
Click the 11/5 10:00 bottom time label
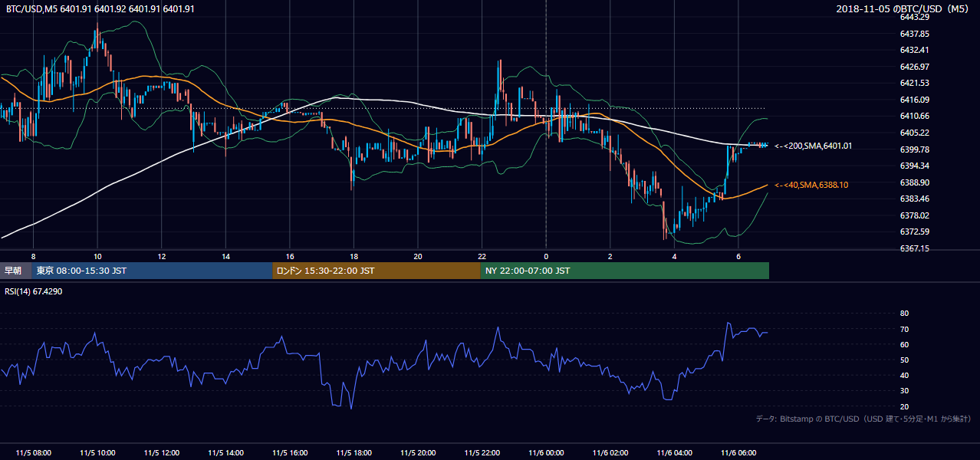(97, 452)
